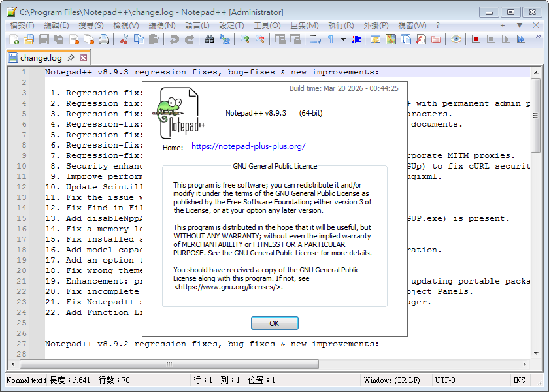This screenshot has height=392, width=549.
Task: Open the tab list triangle dropdown
Action: pos(520,25)
